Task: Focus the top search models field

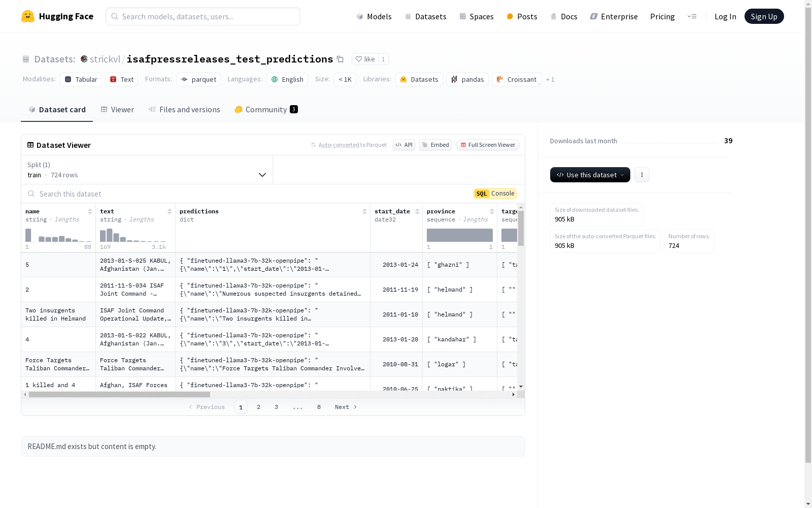Action: (x=203, y=16)
